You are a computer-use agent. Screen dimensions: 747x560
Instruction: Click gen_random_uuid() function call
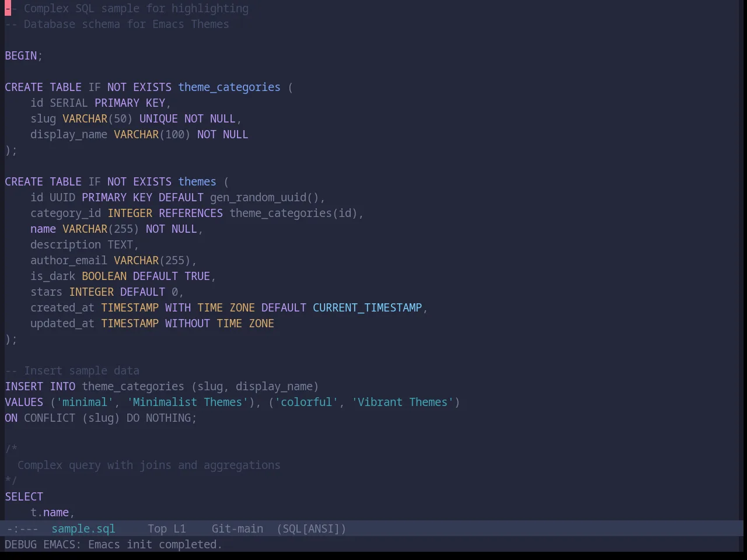point(264,197)
